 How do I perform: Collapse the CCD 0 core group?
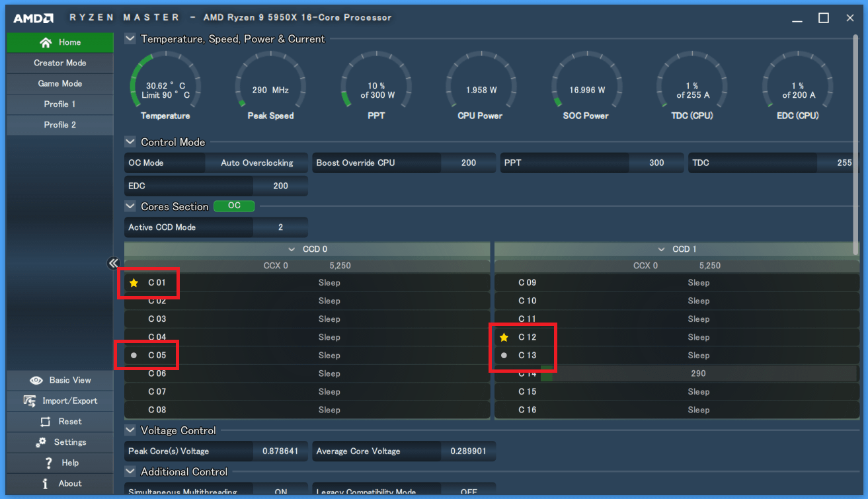[292, 250]
